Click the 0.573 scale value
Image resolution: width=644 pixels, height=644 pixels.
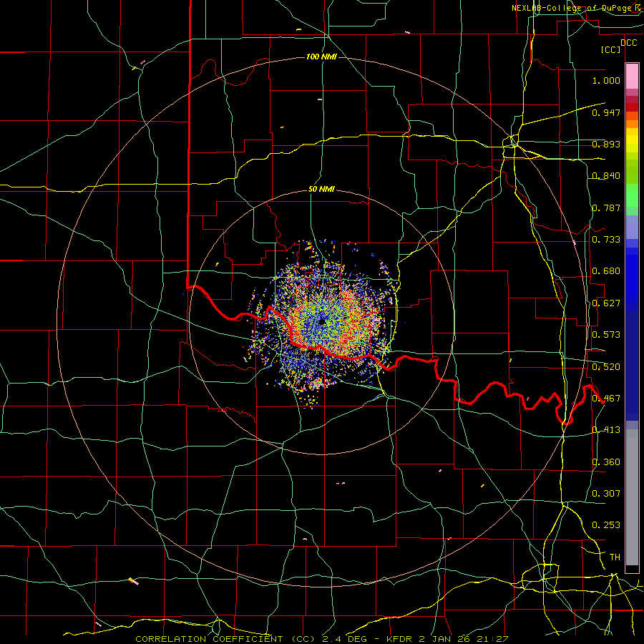(x=606, y=335)
